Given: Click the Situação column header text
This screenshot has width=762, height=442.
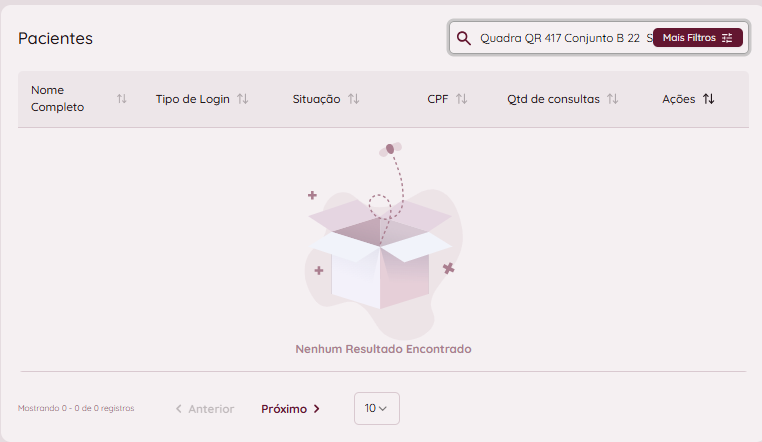Looking at the screenshot, I should pos(316,99).
